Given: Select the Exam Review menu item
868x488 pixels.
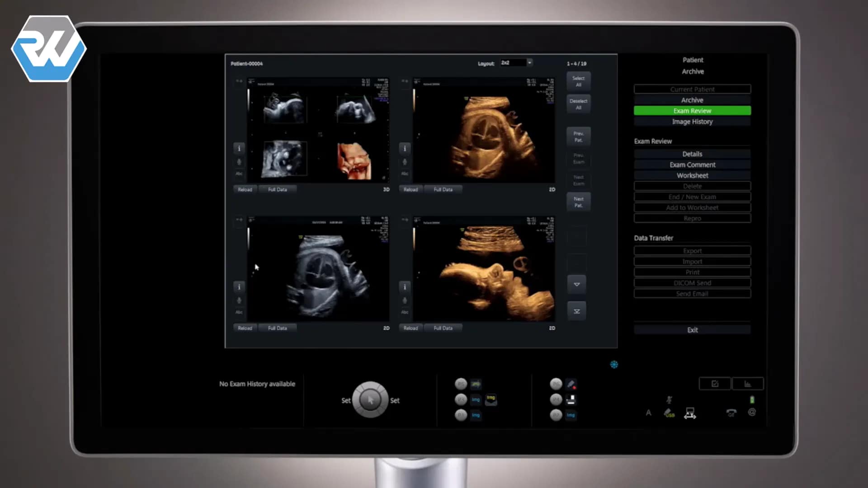Looking at the screenshot, I should 692,111.
